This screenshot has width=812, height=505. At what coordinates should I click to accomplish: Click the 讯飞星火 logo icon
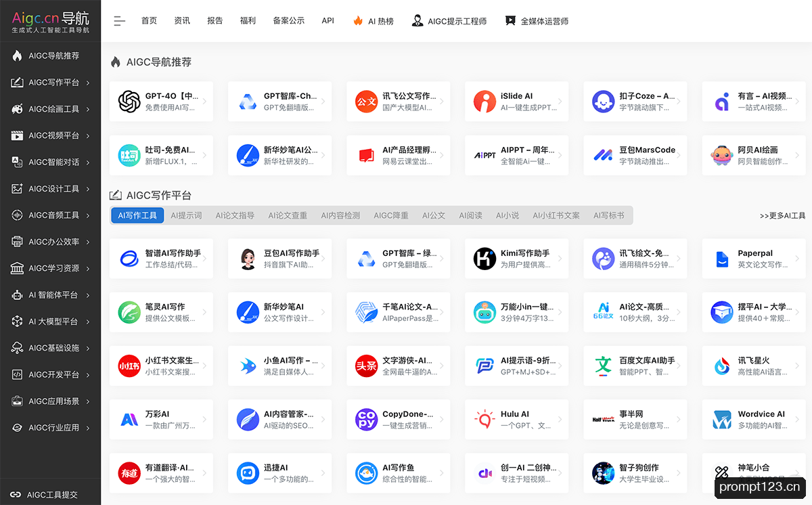pyautogui.click(x=721, y=366)
